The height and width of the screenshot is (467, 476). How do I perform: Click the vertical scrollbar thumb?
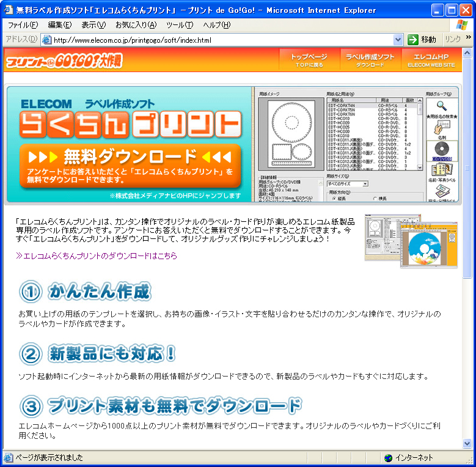pos(467,168)
